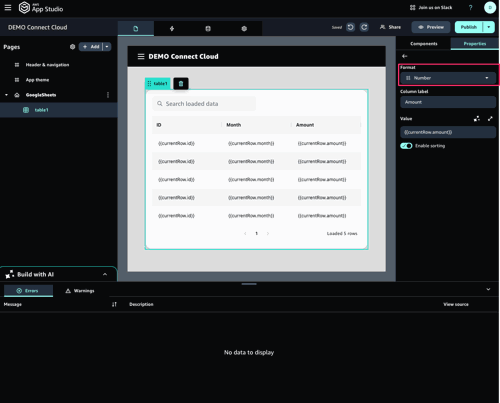This screenshot has height=403, width=500.
Task: Click the ID column header
Action: click(159, 125)
